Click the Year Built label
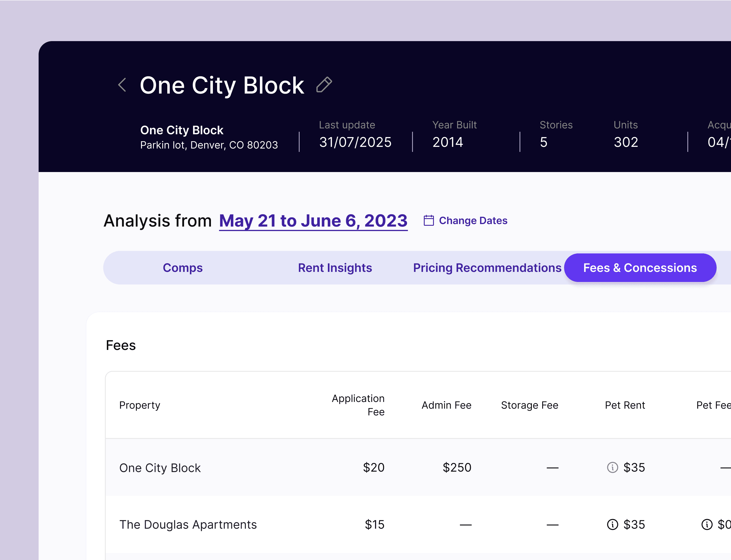 pos(454,125)
